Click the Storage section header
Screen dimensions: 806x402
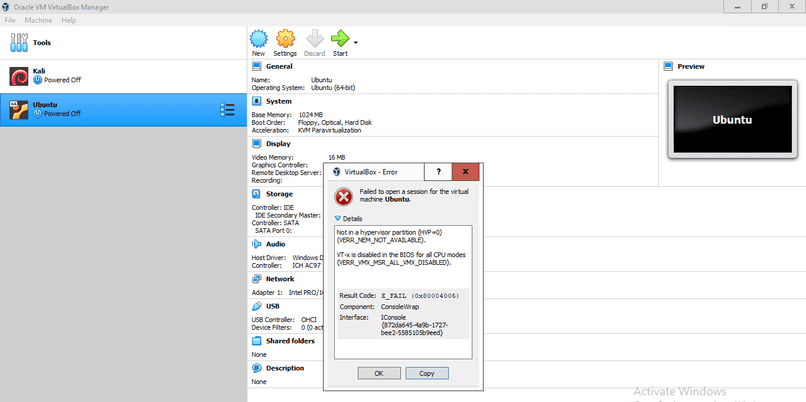tap(279, 194)
